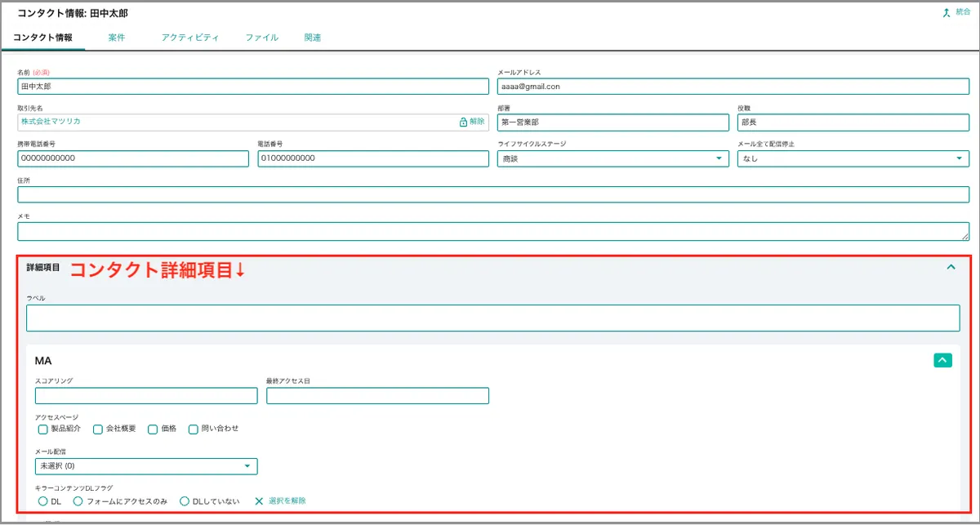The width and height of the screenshot is (980, 525).
Task: Choose the DLしていない radio button
Action: [x=185, y=501]
